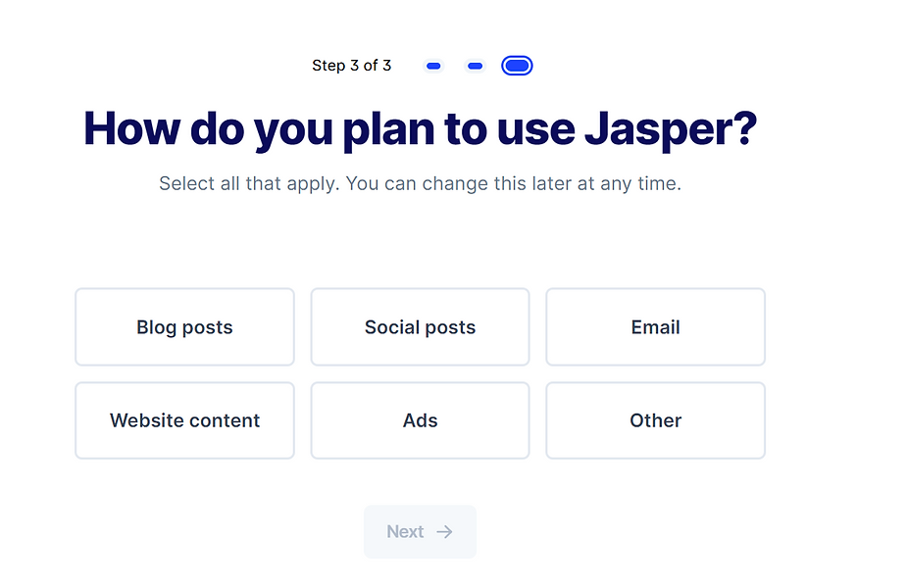
Task: Enable Blog posts as a use case
Action: pos(184,327)
